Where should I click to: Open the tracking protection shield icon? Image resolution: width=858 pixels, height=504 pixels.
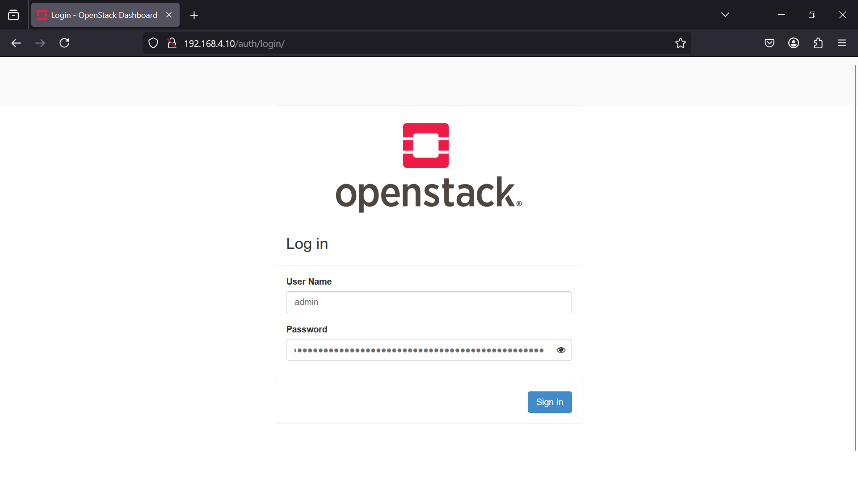click(x=153, y=43)
